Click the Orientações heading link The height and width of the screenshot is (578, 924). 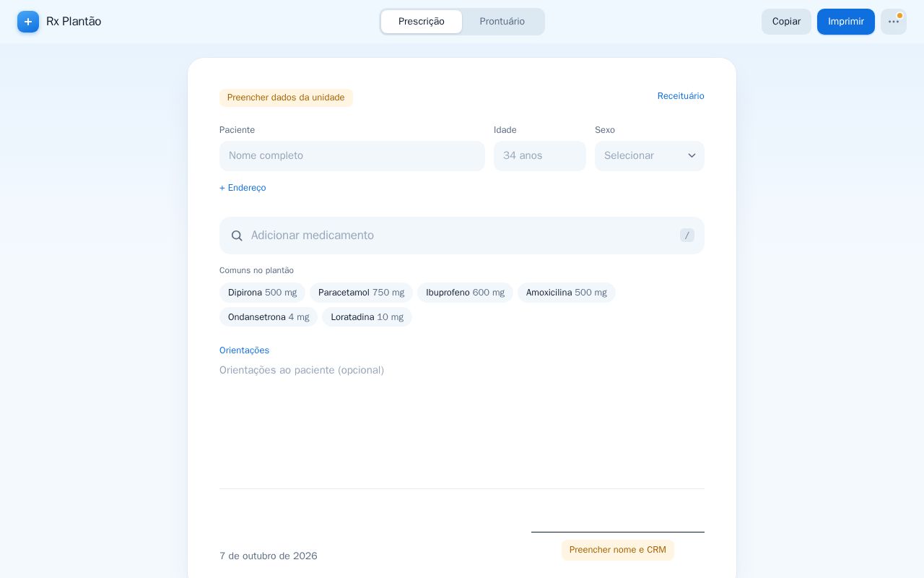tap(244, 350)
